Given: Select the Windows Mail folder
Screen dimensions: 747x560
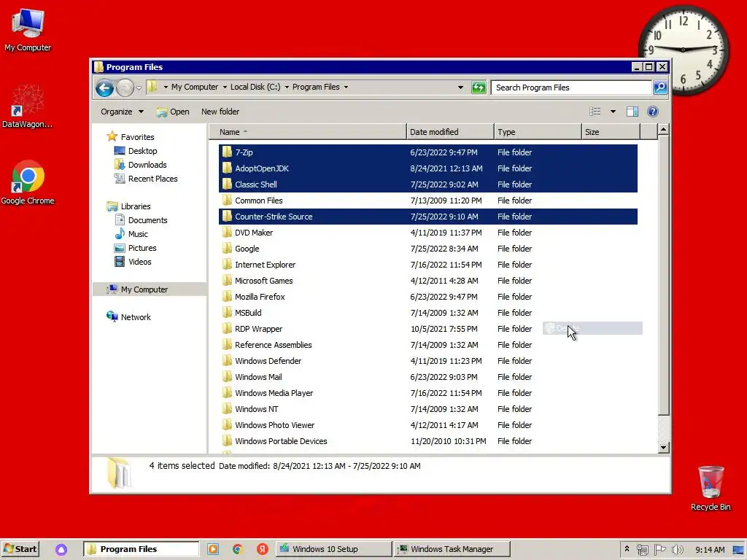Looking at the screenshot, I should [x=427, y=377].
